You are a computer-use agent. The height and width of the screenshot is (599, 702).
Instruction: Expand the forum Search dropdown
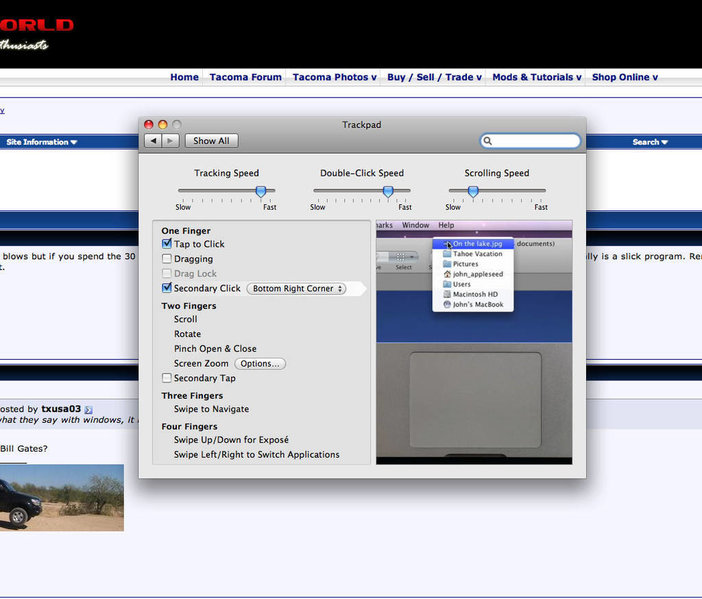pos(650,142)
